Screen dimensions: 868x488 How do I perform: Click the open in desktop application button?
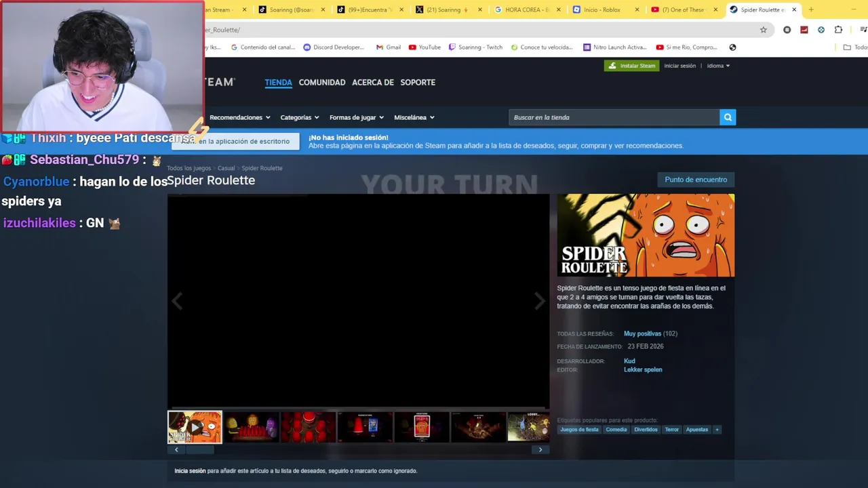[235, 141]
